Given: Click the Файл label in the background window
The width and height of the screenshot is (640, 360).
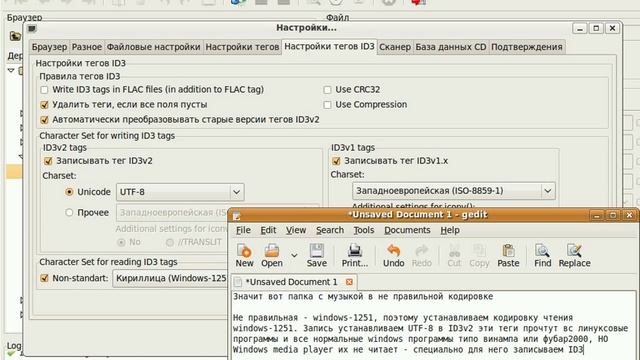Looking at the screenshot, I should coord(338,18).
